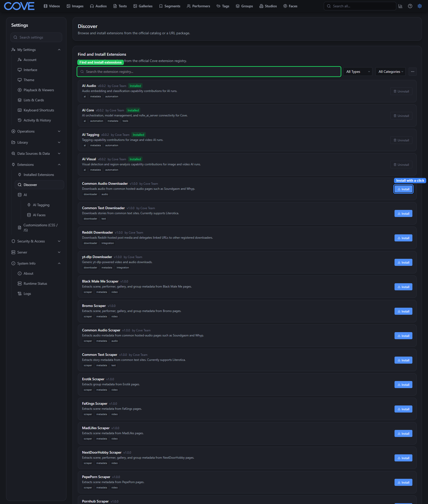The height and width of the screenshot is (504, 428).
Task: Click the Cove logo
Action: [19, 6]
